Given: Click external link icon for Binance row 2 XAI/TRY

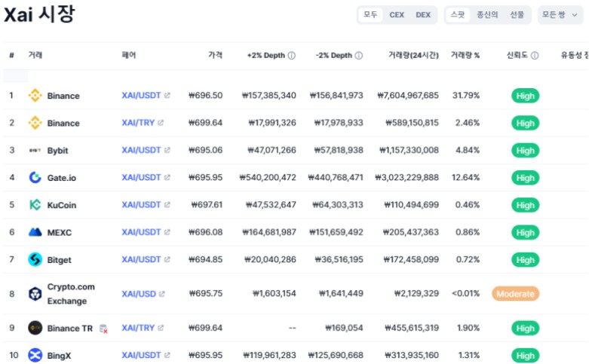Looking at the screenshot, I should click(161, 123).
